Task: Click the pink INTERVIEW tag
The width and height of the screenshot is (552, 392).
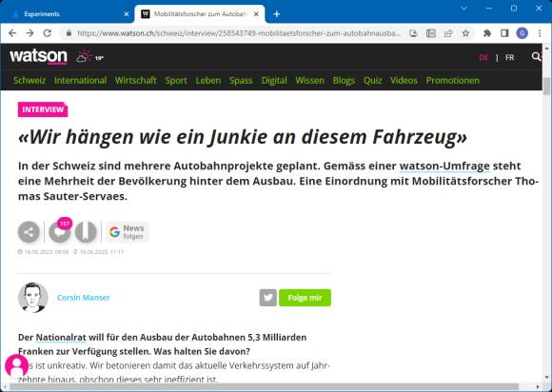Action: (x=43, y=109)
